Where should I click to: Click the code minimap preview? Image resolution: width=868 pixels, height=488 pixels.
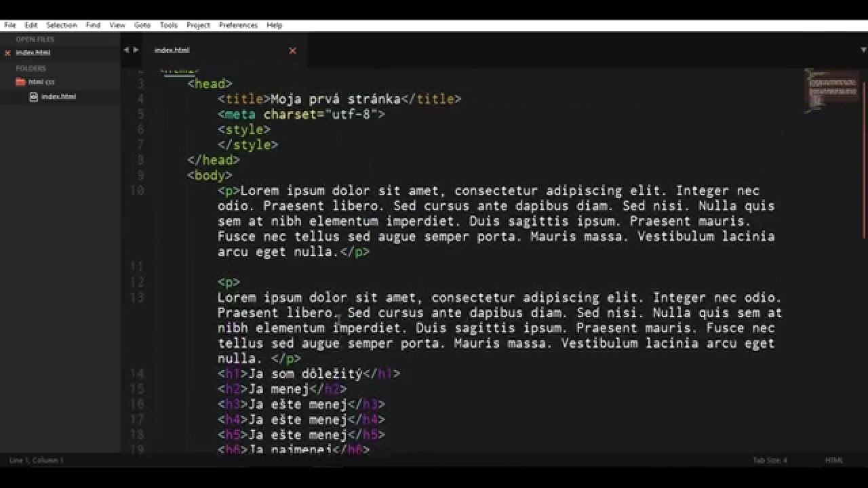tap(833, 89)
